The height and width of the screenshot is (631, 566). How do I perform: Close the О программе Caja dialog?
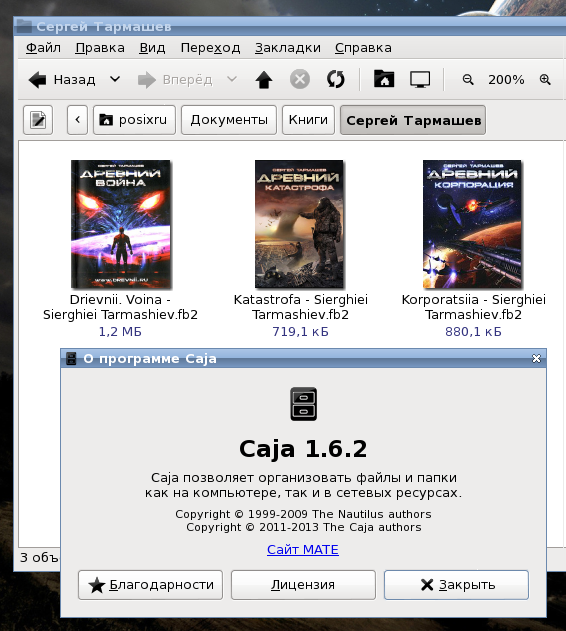[x=536, y=358]
